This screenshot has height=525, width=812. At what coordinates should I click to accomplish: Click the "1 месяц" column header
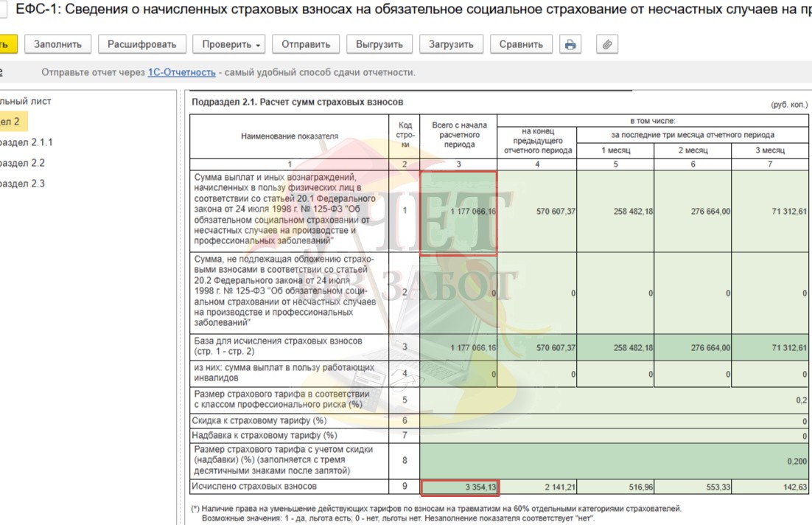[616, 150]
